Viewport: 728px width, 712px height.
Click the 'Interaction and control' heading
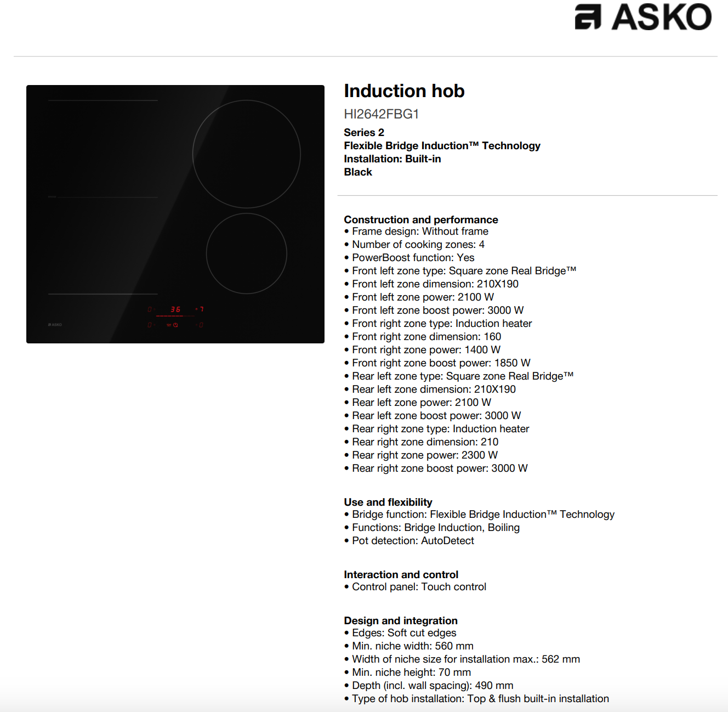click(401, 574)
